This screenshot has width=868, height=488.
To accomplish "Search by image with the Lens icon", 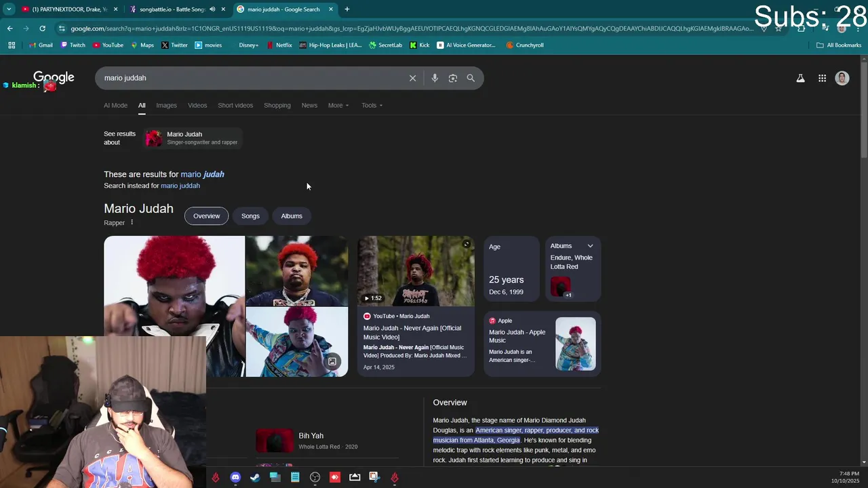I will click(453, 78).
